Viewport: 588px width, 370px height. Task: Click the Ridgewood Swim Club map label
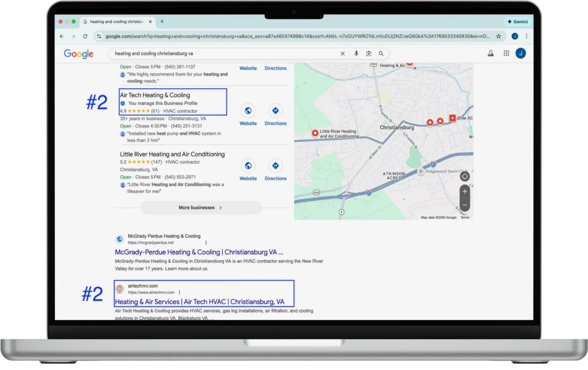point(446,172)
